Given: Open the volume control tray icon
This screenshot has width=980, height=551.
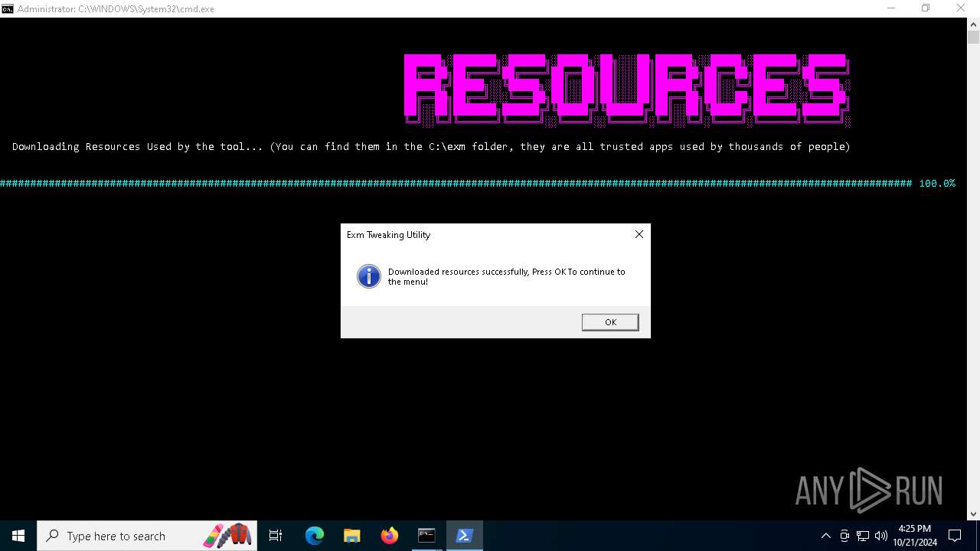Looking at the screenshot, I should pos(881,536).
